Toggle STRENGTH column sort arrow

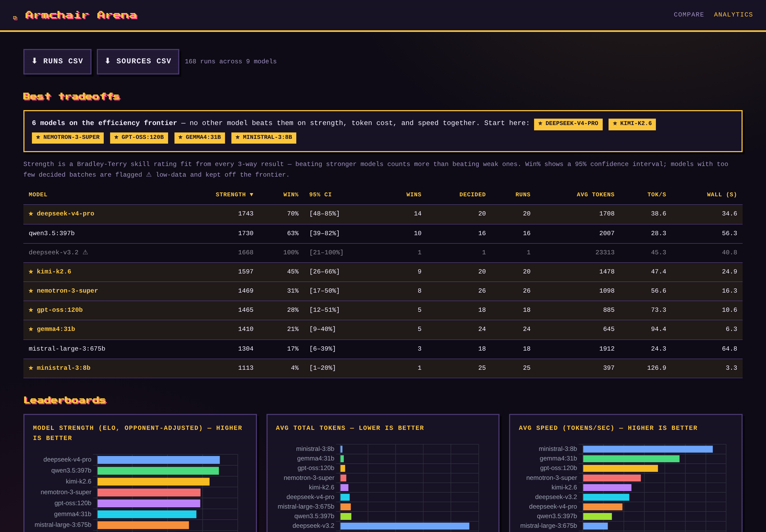pos(252,195)
